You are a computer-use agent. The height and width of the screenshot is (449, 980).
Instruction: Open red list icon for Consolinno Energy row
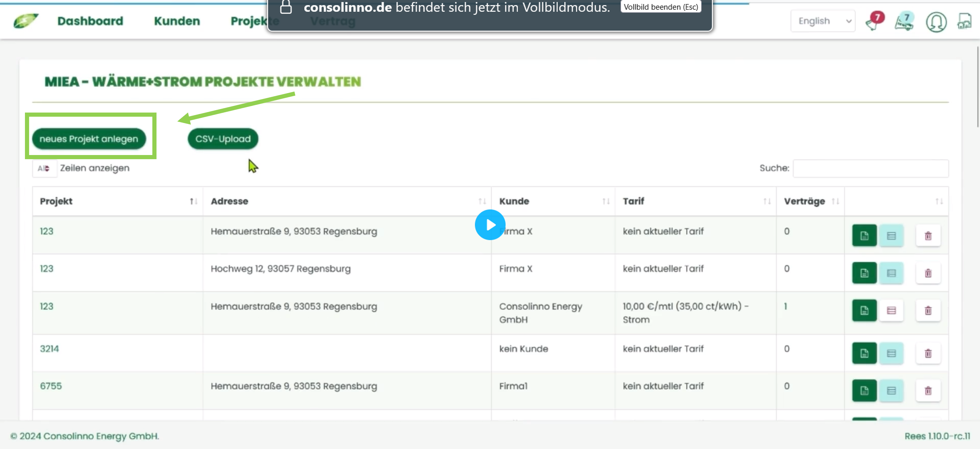click(891, 311)
